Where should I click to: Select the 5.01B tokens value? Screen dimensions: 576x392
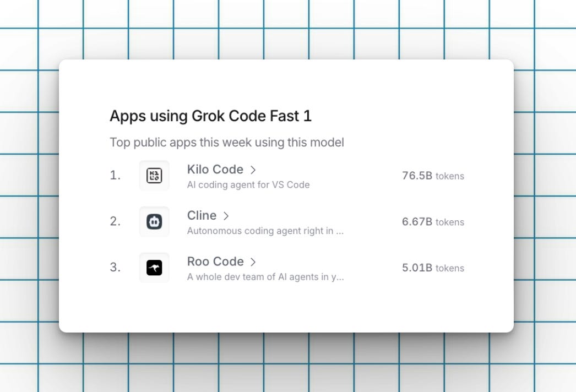[x=433, y=268]
